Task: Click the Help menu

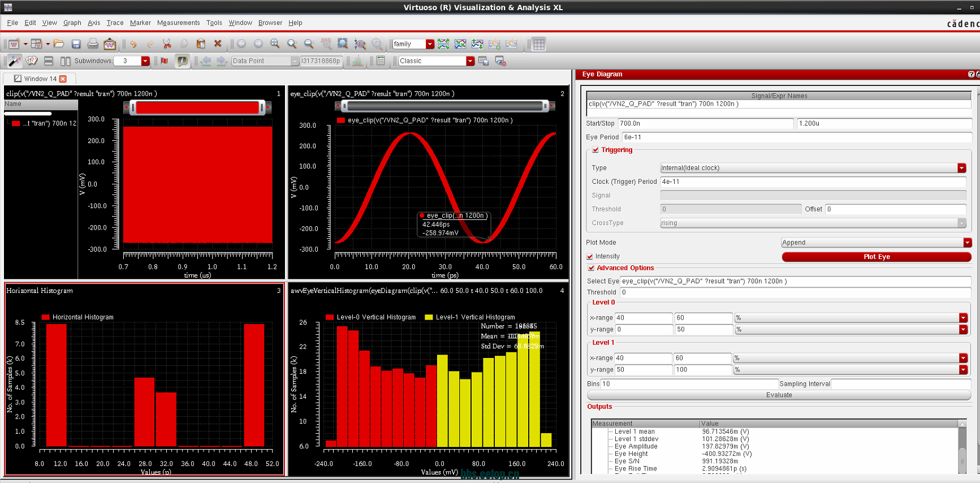Action: pos(295,23)
